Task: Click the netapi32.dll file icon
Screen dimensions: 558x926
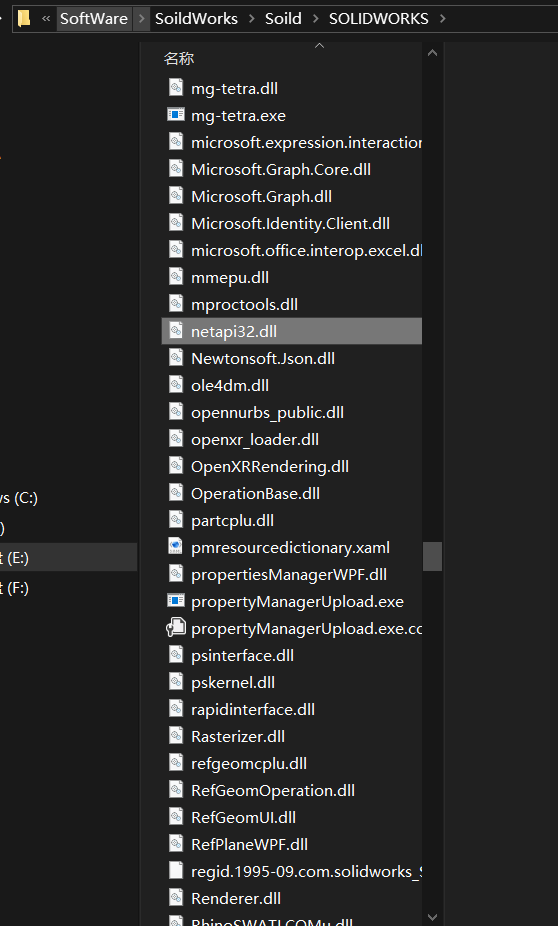Action: point(176,331)
